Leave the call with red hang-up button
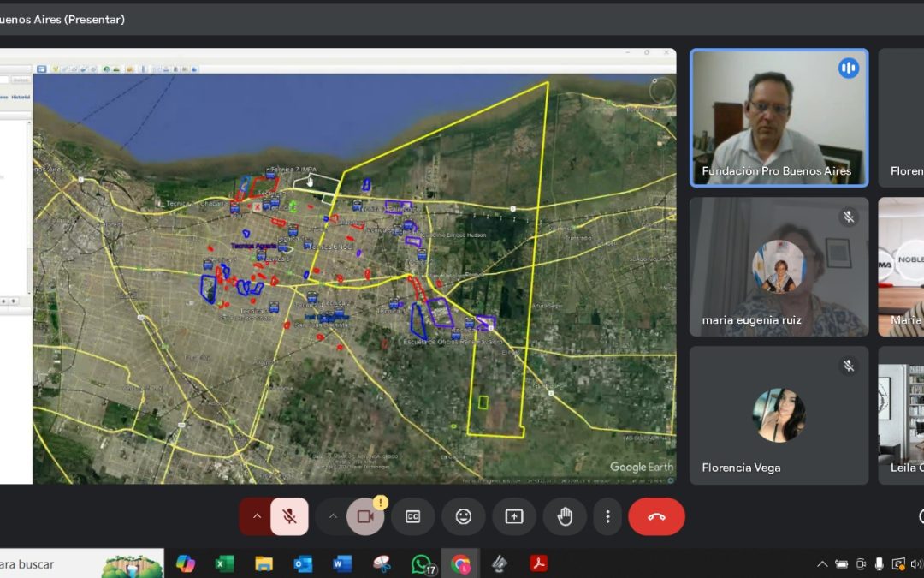The width and height of the screenshot is (924, 578). coord(656,516)
